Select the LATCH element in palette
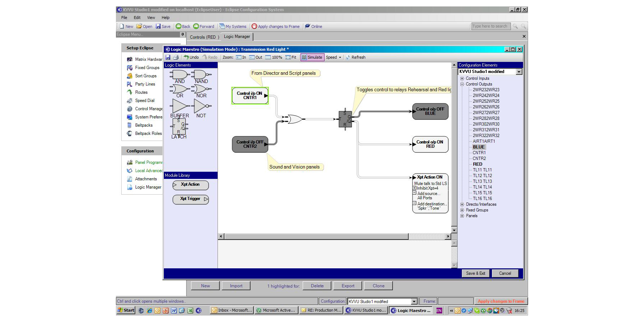644x322 pixels. [179, 126]
